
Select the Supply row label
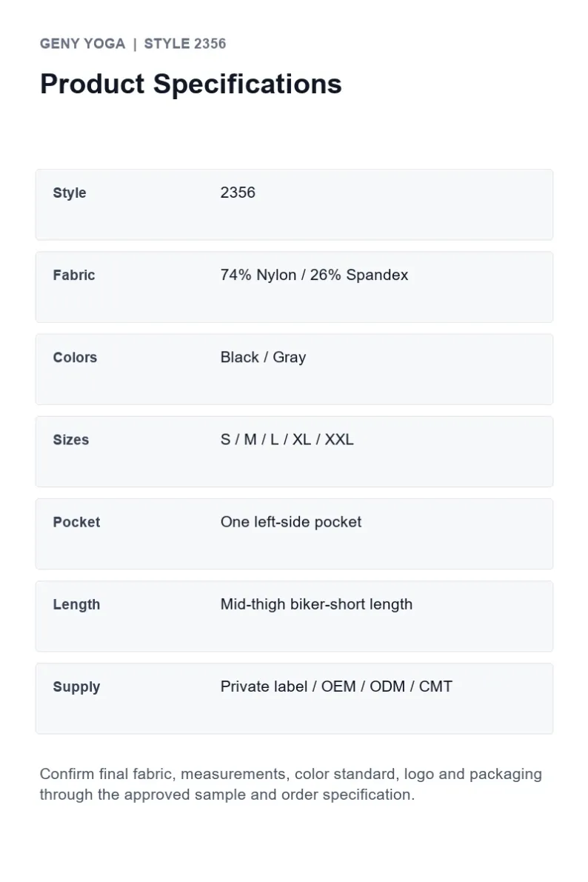pos(76,686)
